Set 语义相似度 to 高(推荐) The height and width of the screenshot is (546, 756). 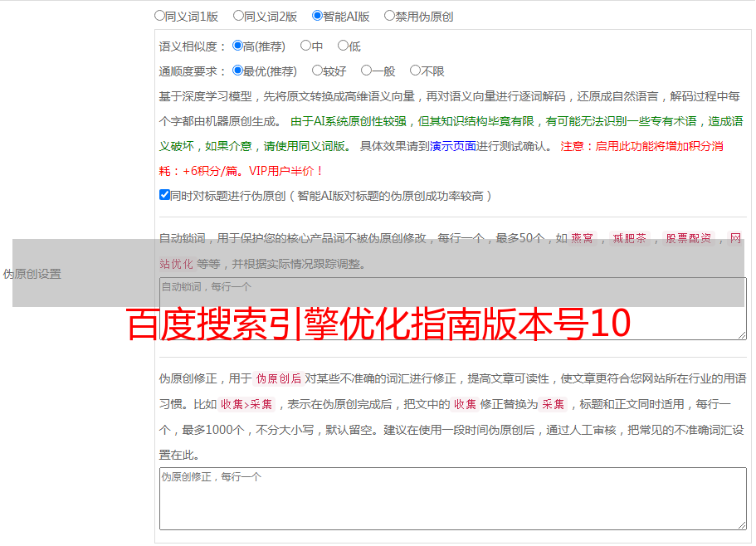[x=237, y=46]
